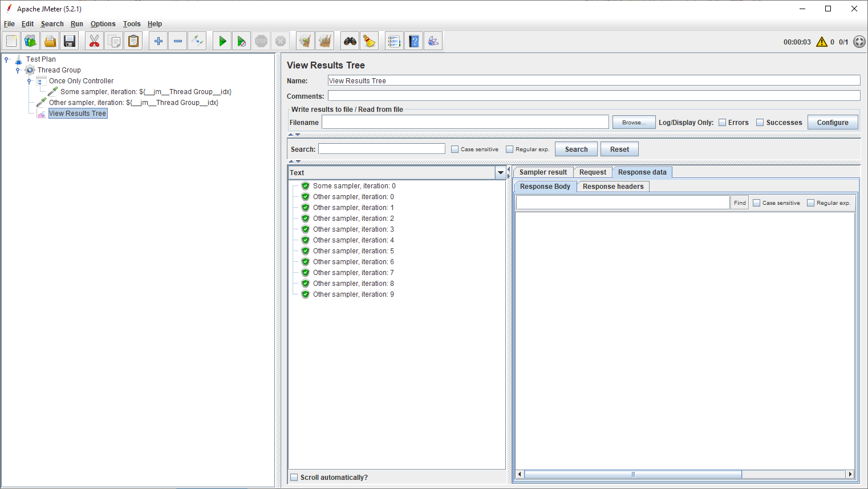Toggle the Errors checkbox
Image resolution: width=868 pixels, height=489 pixels.
pyautogui.click(x=723, y=123)
